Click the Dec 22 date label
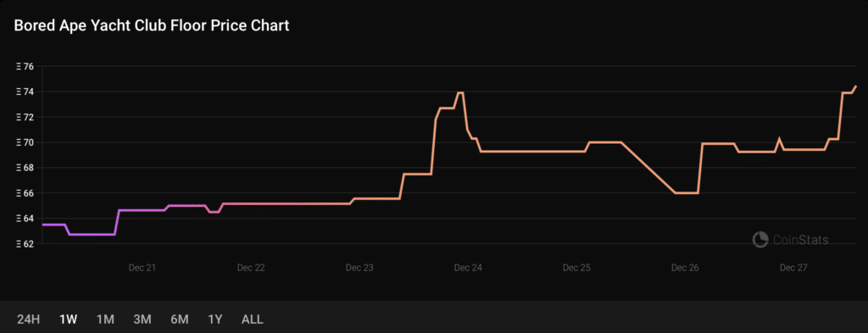Screen dimensions: 868x333 point(251,269)
